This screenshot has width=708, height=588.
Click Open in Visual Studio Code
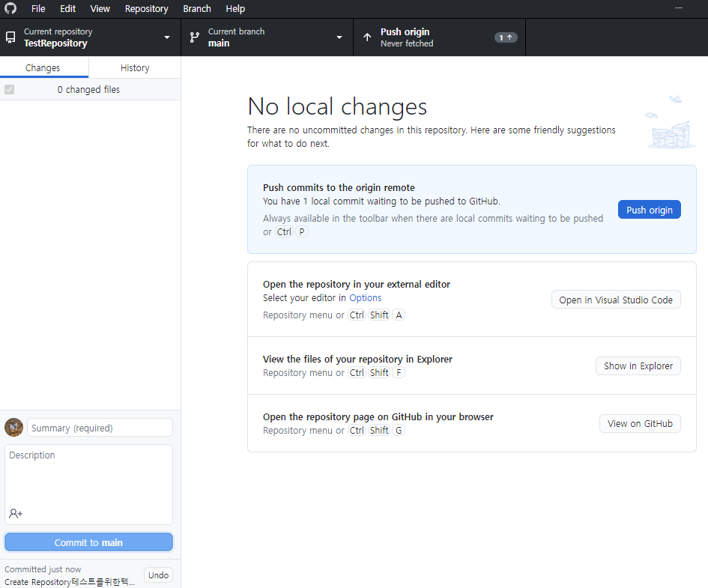click(x=616, y=300)
